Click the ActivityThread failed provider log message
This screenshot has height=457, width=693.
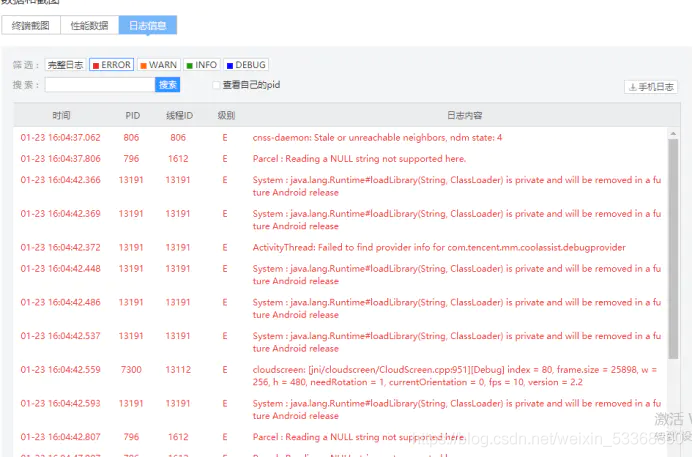point(439,248)
